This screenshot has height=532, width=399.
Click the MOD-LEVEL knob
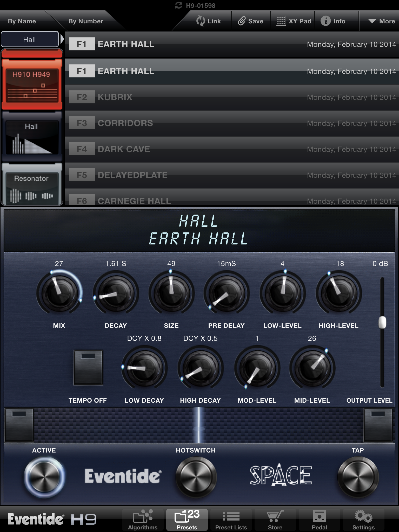click(257, 368)
